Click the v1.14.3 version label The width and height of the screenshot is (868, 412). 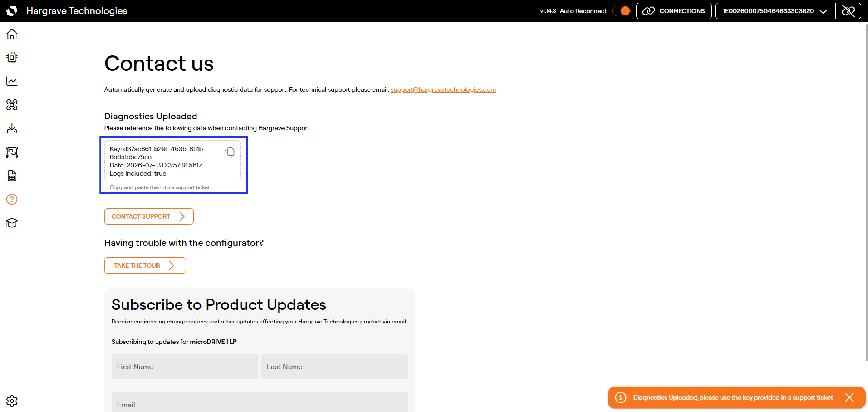coord(548,11)
